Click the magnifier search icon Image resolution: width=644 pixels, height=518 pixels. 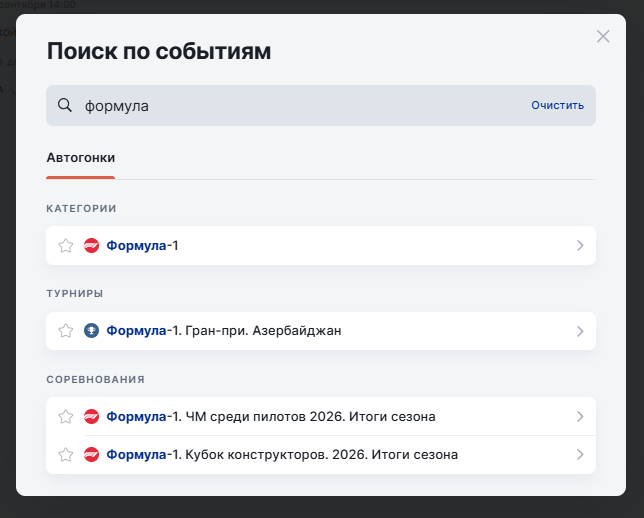(65, 105)
